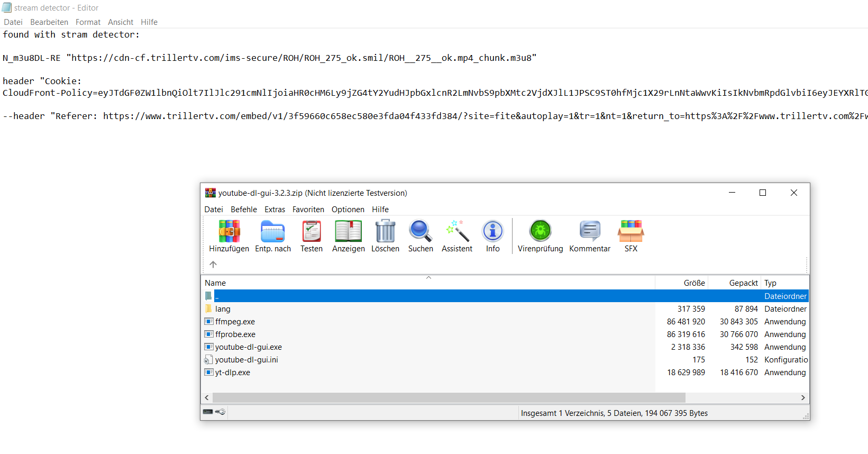868x454 pixels.
Task: Click the CloudFront-Policy cookie line
Action: coord(435,93)
